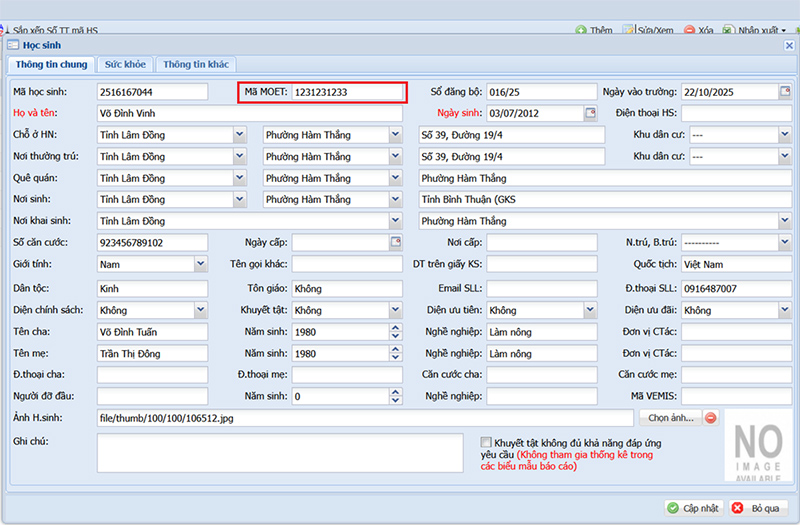Switch to the Sức khỏe tab

125,64
